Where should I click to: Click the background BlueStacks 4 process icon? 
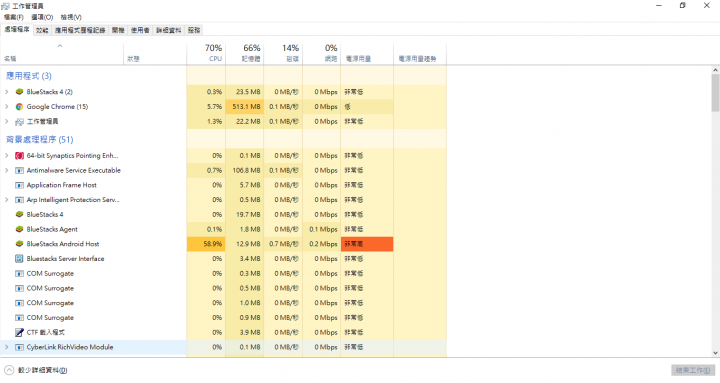[x=19, y=214]
